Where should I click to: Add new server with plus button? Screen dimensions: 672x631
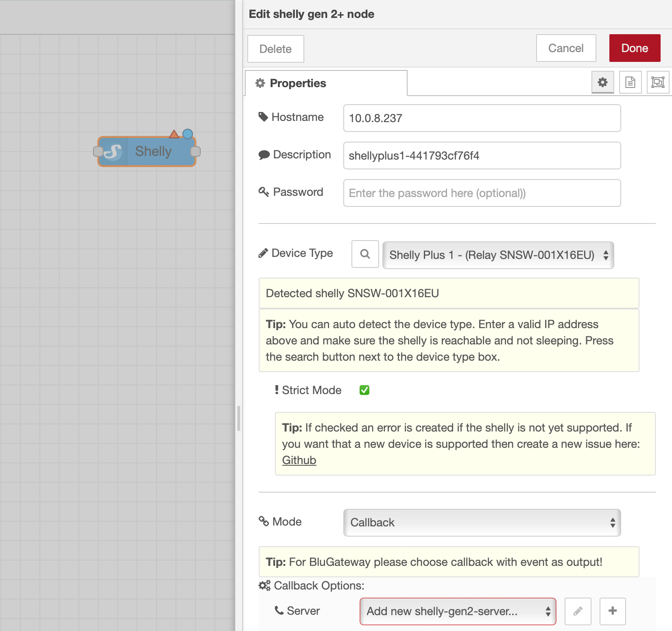[x=613, y=611]
